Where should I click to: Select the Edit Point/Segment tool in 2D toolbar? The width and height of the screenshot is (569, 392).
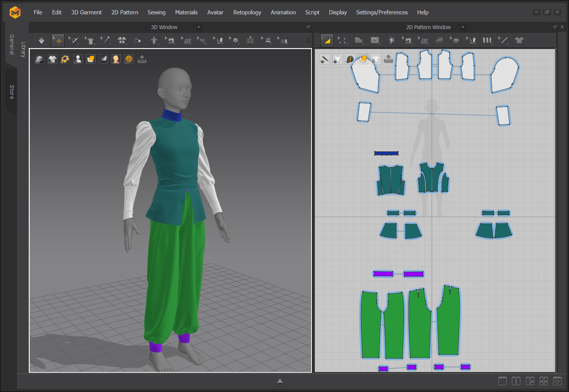coord(342,40)
